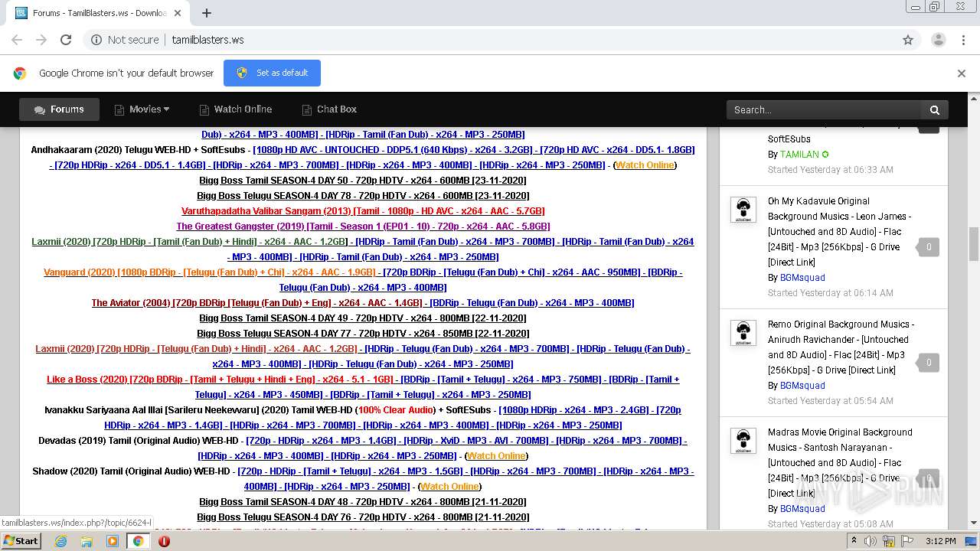980x551 pixels.
Task: Open site info 'Not secure' icon
Action: click(96, 40)
